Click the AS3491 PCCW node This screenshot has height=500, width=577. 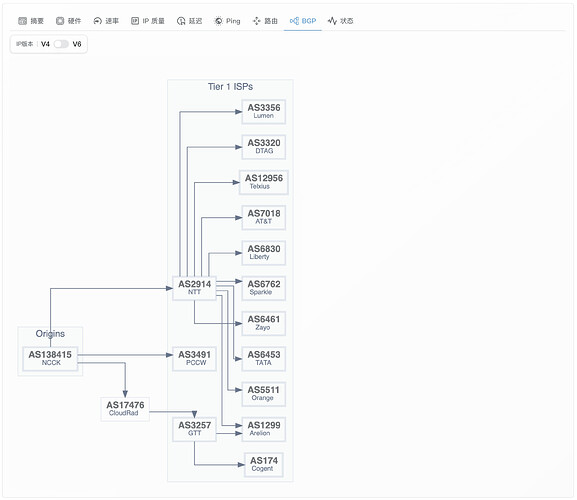click(x=194, y=359)
